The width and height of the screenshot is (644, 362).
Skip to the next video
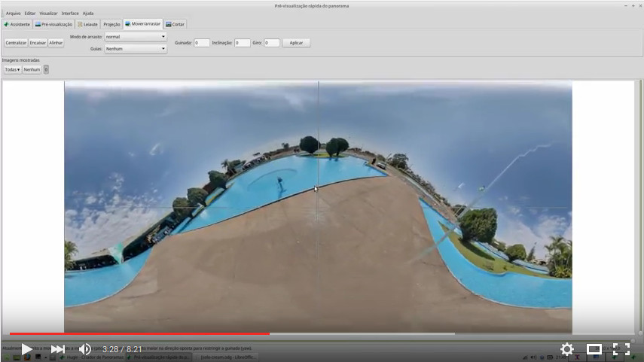tap(57, 349)
